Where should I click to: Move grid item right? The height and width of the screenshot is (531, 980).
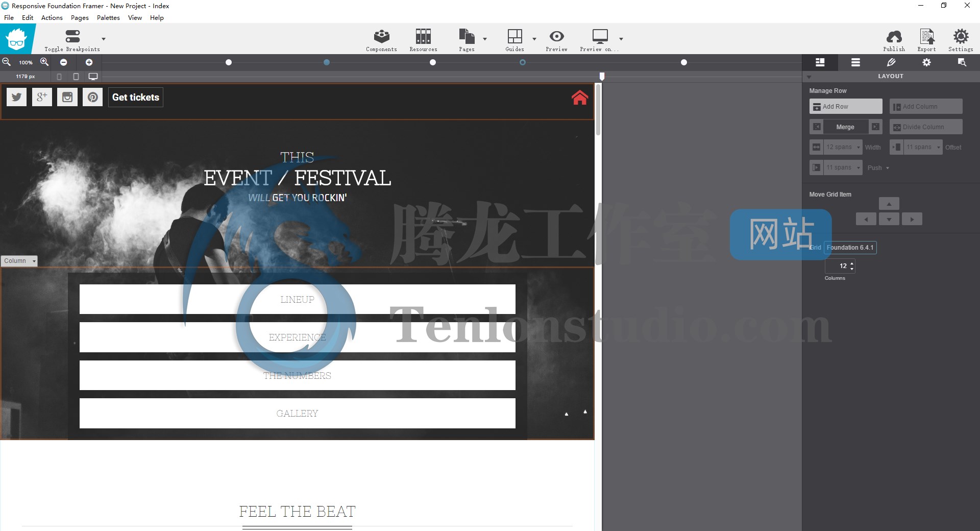[912, 220]
